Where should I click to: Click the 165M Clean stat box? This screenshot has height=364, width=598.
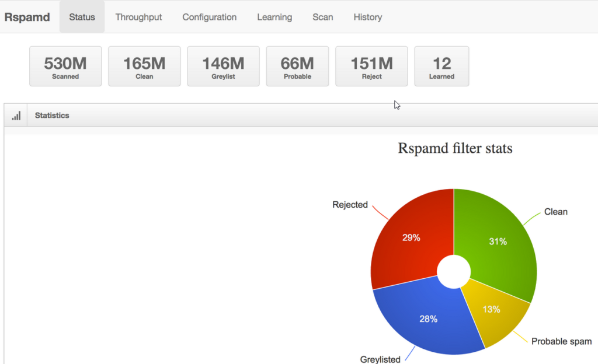[144, 66]
